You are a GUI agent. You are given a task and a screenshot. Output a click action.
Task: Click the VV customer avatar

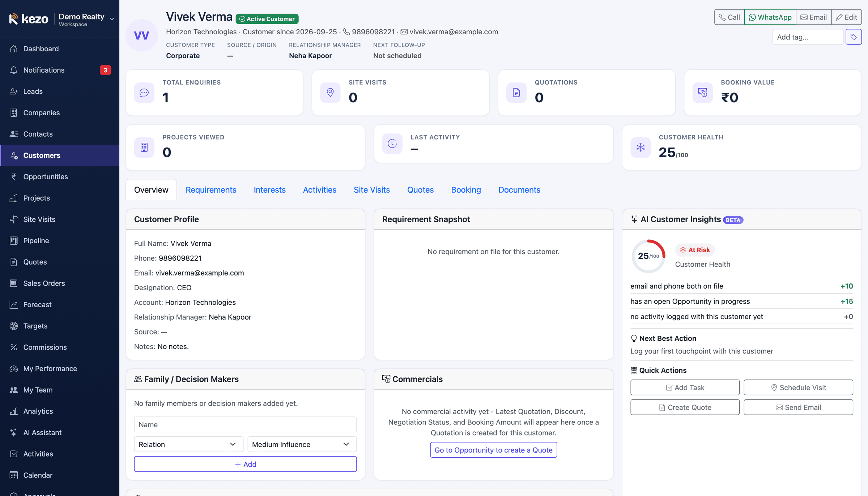pos(141,35)
